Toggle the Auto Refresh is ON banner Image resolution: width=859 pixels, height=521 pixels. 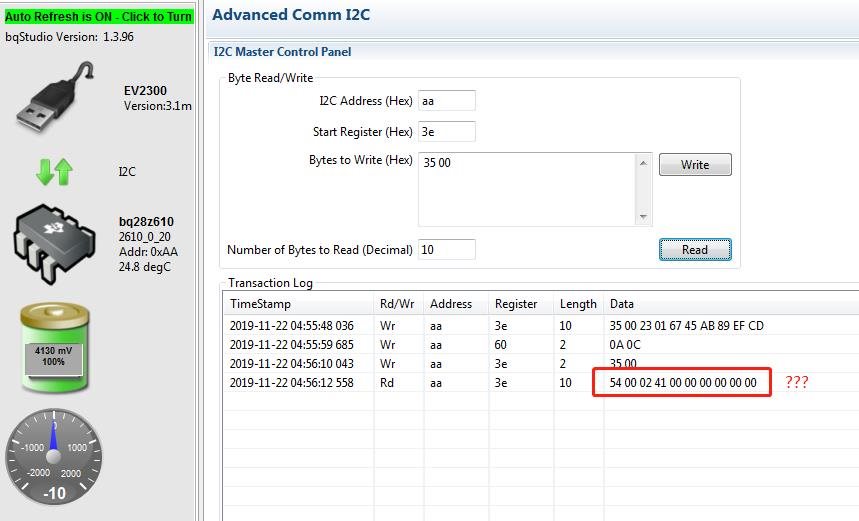(x=99, y=16)
